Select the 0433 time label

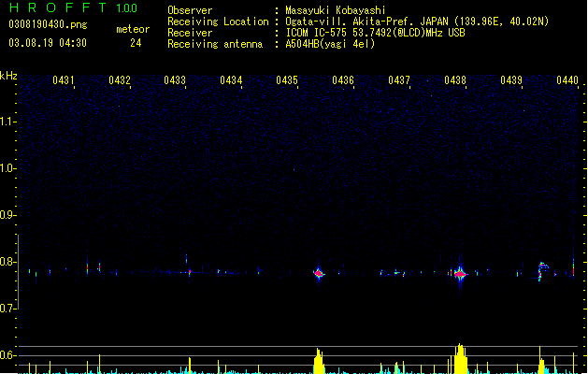click(x=175, y=80)
